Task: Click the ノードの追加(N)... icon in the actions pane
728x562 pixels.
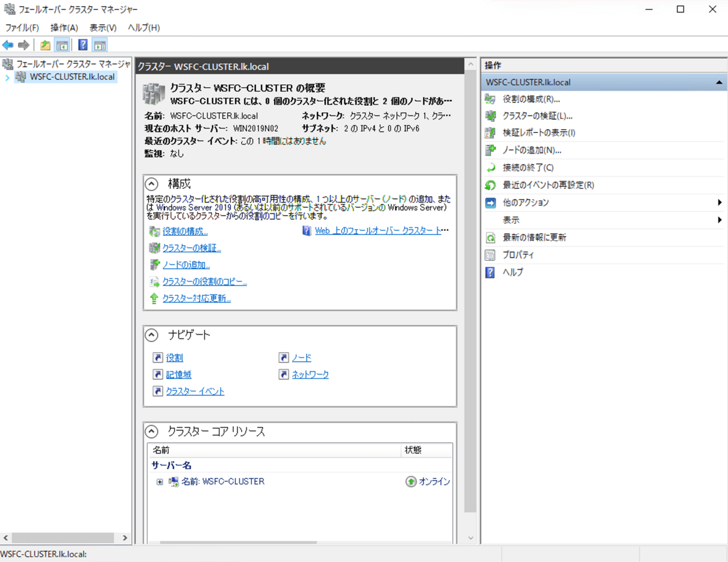Action: click(490, 150)
